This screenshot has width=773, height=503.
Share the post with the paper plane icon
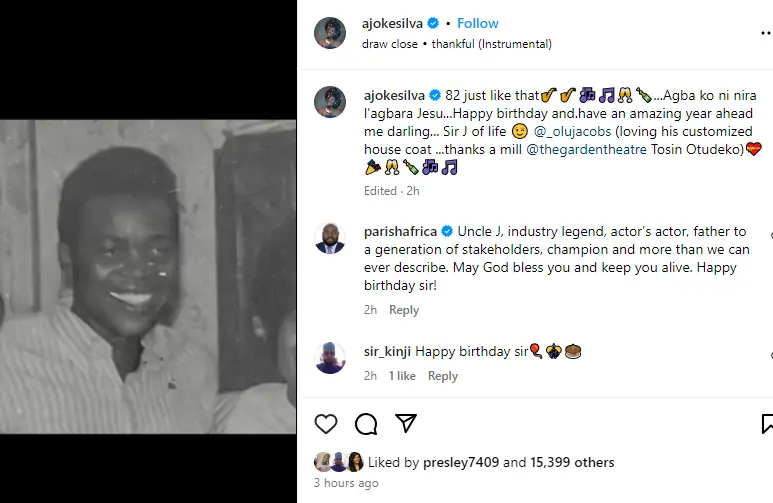[405, 424]
